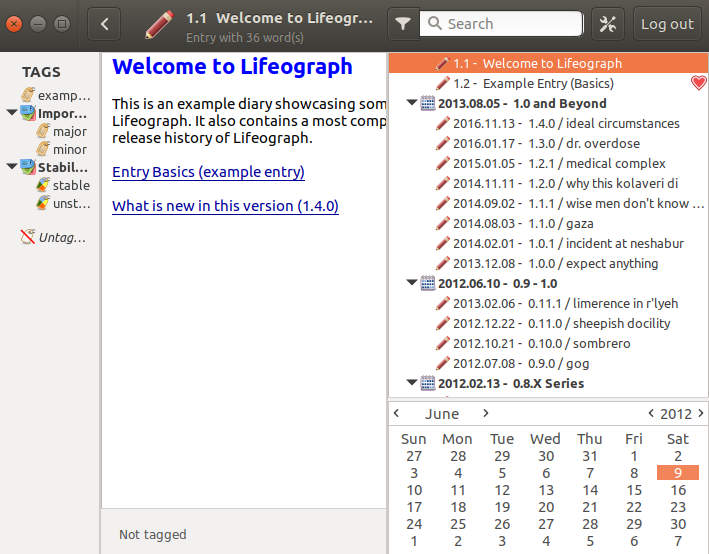This screenshot has height=554, width=709.
Task: Click the 'major' tag icon
Action: (43, 131)
